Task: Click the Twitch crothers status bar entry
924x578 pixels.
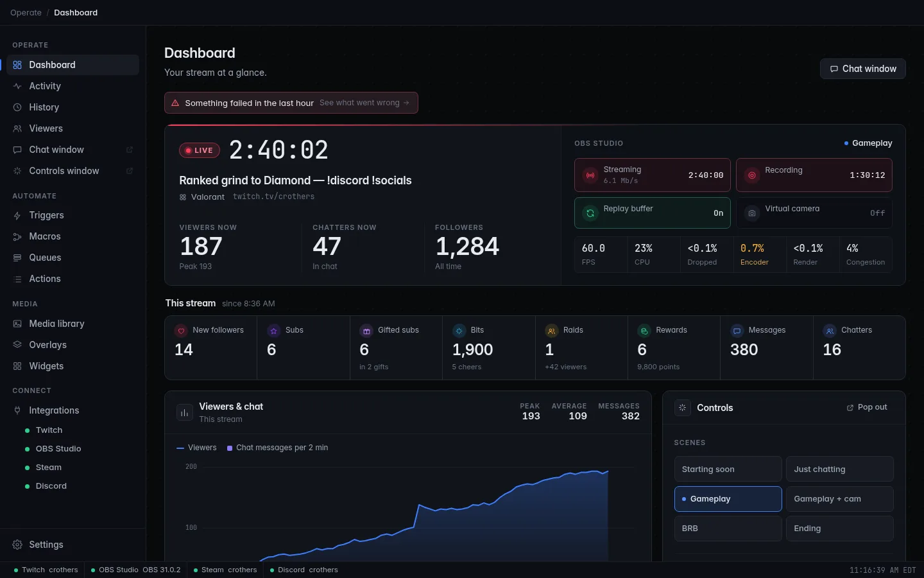Action: [x=46, y=570]
